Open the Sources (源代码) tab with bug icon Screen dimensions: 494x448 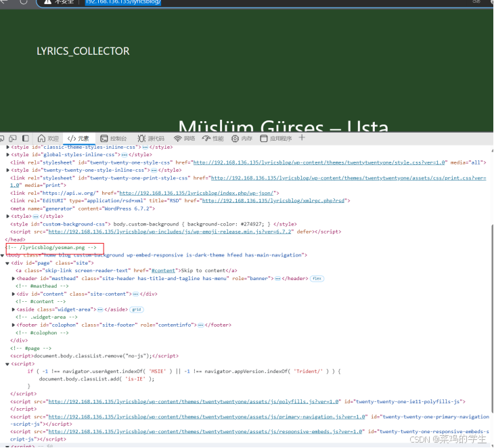(x=151, y=138)
